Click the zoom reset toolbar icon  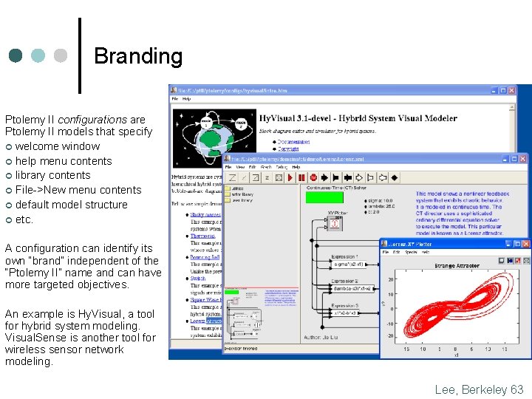244,178
